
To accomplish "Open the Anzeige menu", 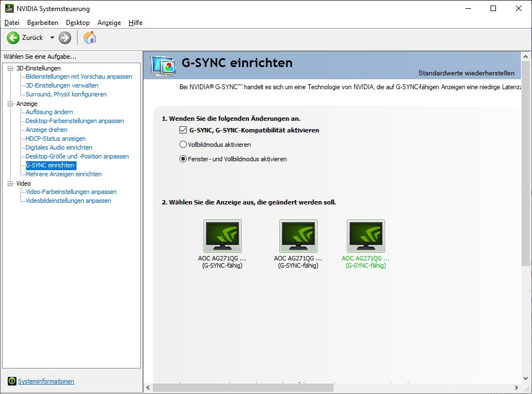I will coord(109,23).
